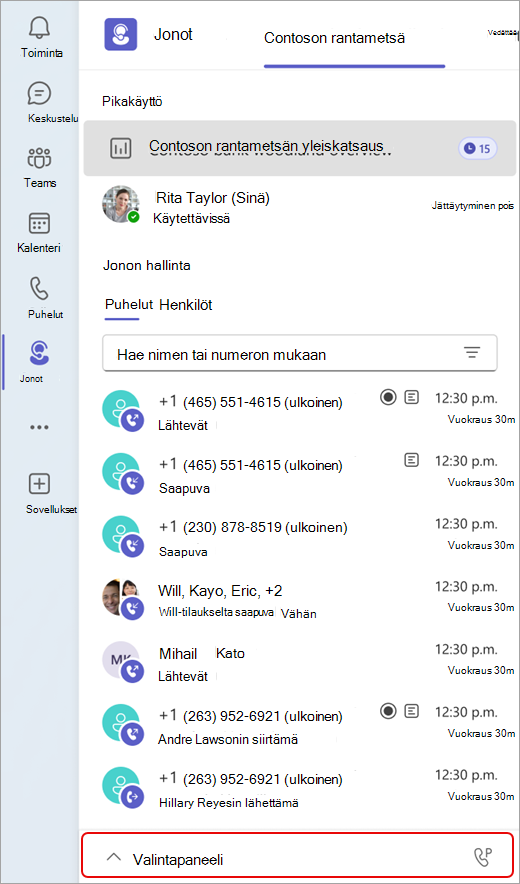Open the filter icon in search box
The height and width of the screenshot is (884, 520).
pyautogui.click(x=471, y=353)
